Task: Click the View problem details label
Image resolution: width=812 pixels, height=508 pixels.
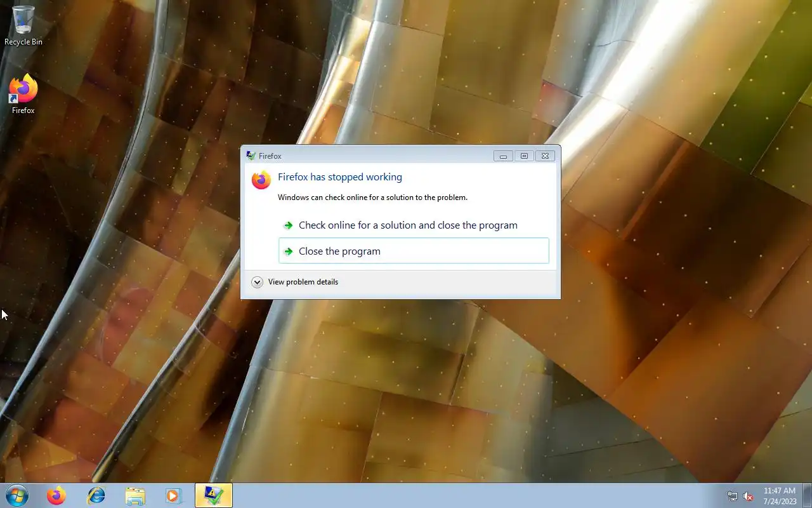Action: coord(303,282)
